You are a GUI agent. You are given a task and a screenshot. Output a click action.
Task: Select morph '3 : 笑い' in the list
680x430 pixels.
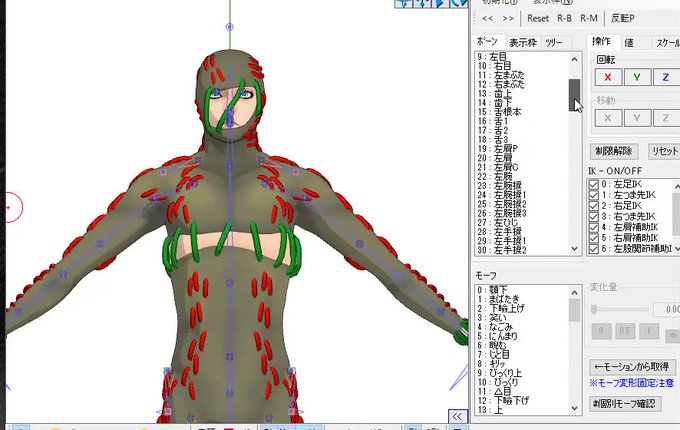pyautogui.click(x=492, y=318)
